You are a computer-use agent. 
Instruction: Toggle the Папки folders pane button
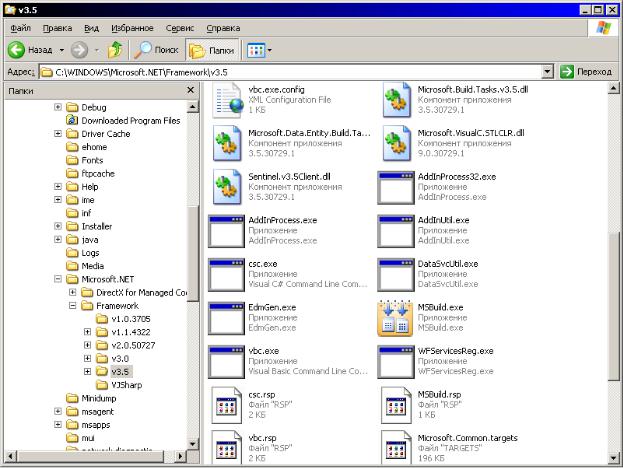coord(212,50)
